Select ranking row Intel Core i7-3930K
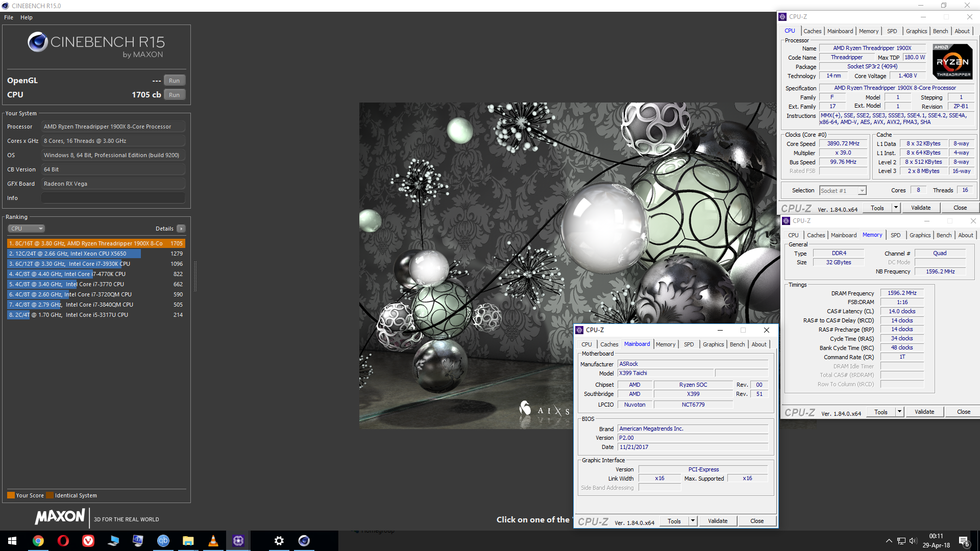Screen dimensions: 980x551 click(x=96, y=264)
